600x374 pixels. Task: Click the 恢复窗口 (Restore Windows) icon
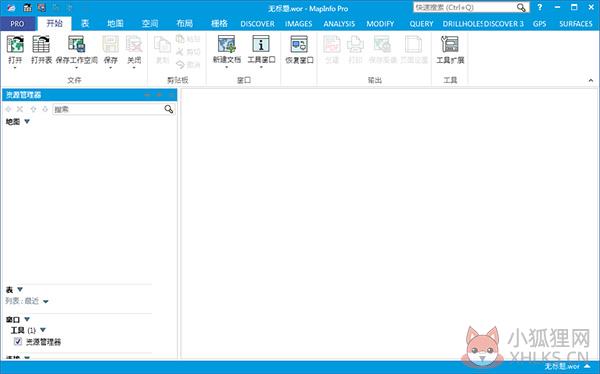tap(299, 44)
